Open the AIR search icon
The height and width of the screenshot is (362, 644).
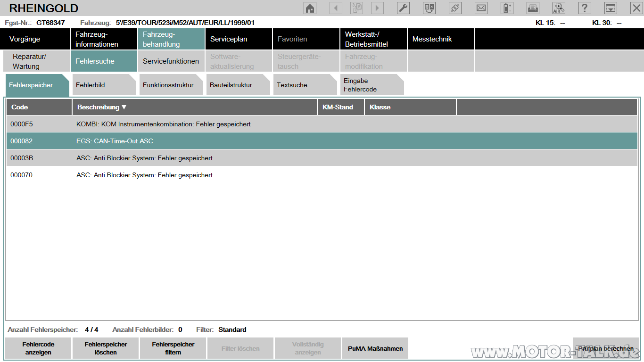[x=559, y=8]
